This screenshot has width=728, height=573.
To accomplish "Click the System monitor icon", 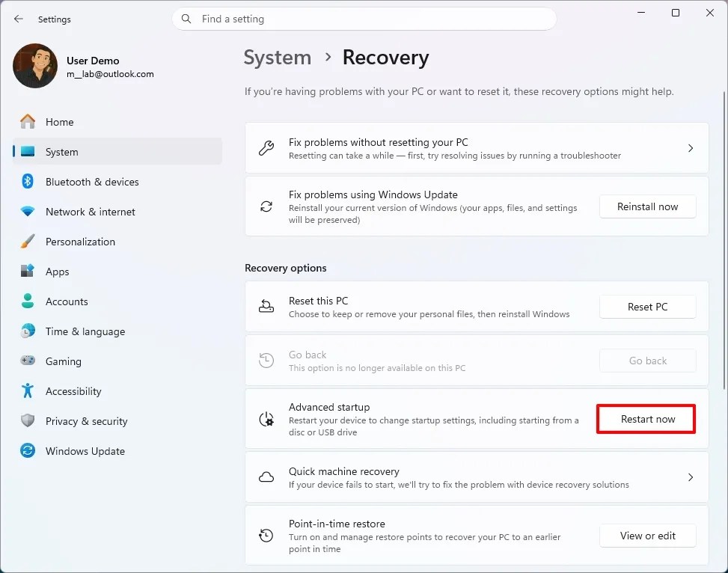I will click(x=28, y=151).
